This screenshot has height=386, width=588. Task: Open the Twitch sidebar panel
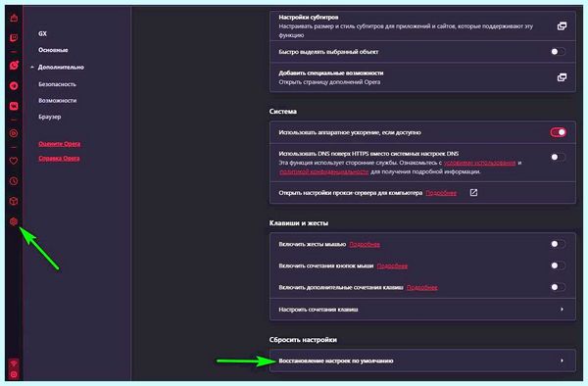click(x=14, y=38)
